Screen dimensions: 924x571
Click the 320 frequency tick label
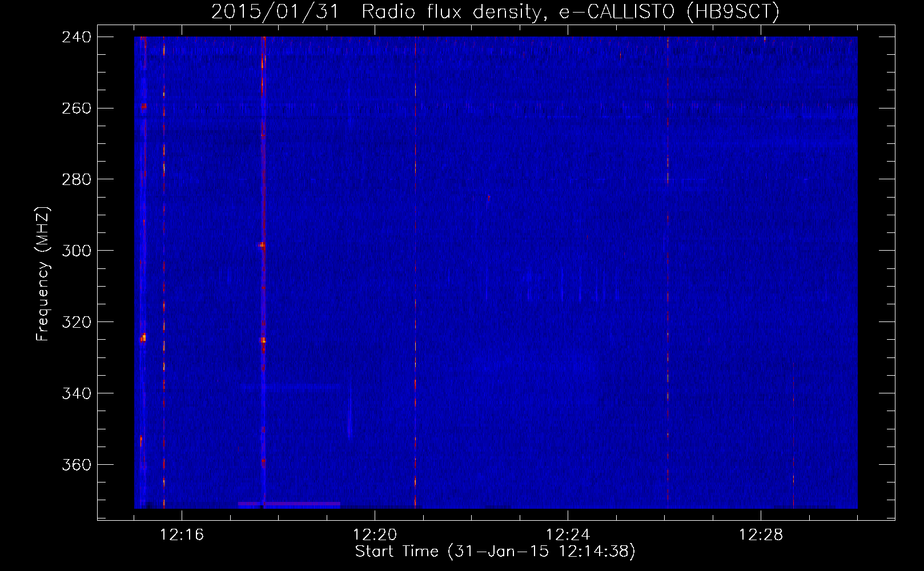tap(77, 322)
